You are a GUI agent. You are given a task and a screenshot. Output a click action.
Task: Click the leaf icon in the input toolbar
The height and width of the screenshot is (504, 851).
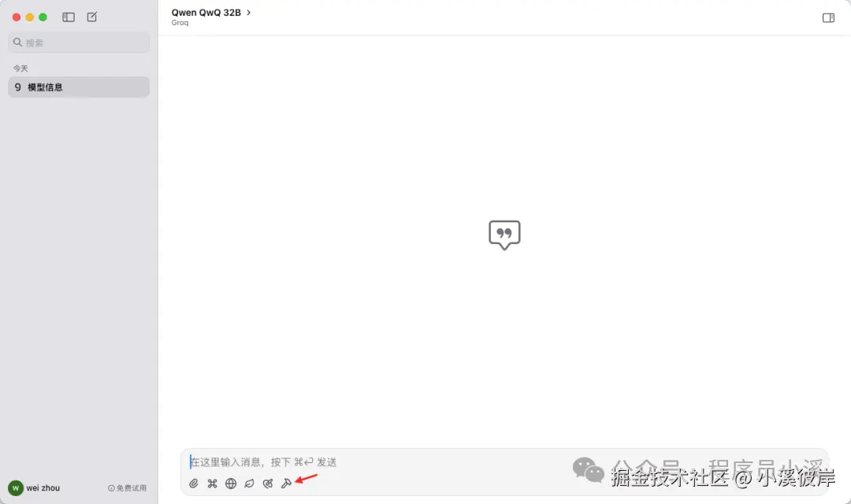pyautogui.click(x=249, y=484)
